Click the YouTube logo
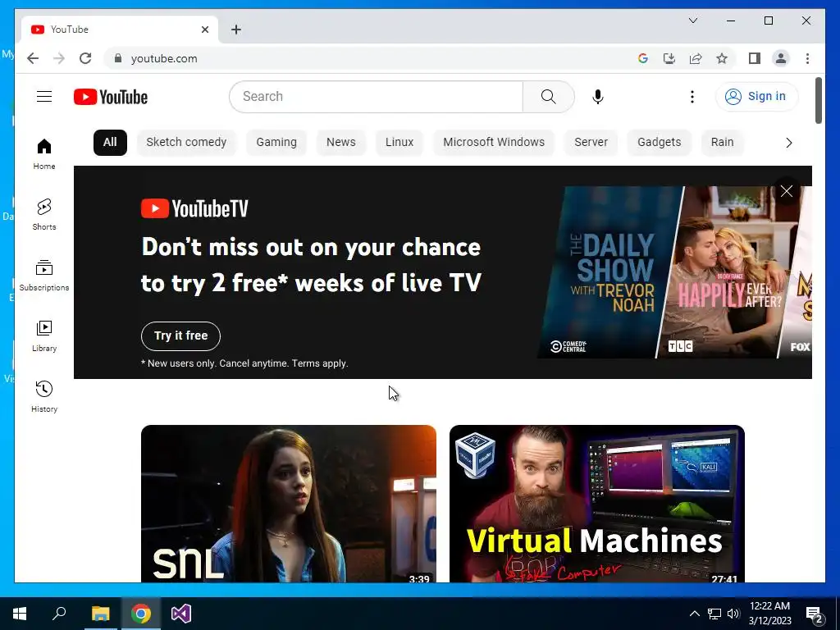Screen dimensions: 840x630 (111, 97)
